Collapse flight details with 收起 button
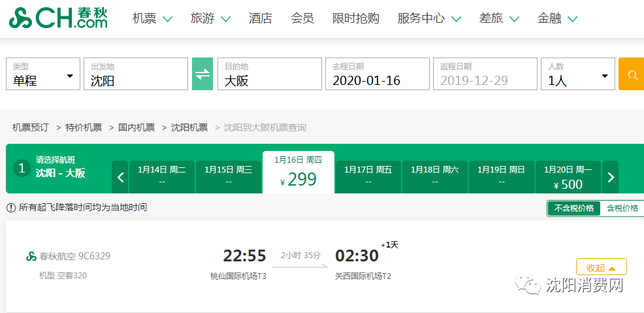 (x=601, y=267)
